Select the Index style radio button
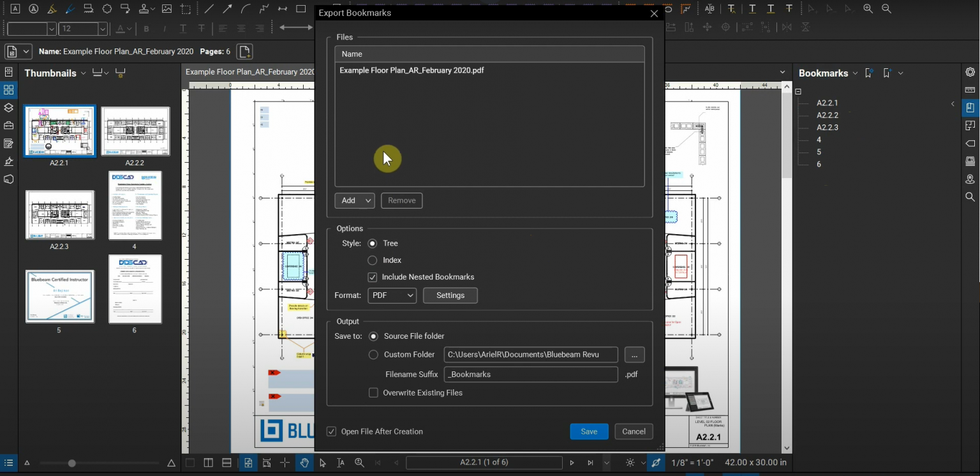 [372, 260]
